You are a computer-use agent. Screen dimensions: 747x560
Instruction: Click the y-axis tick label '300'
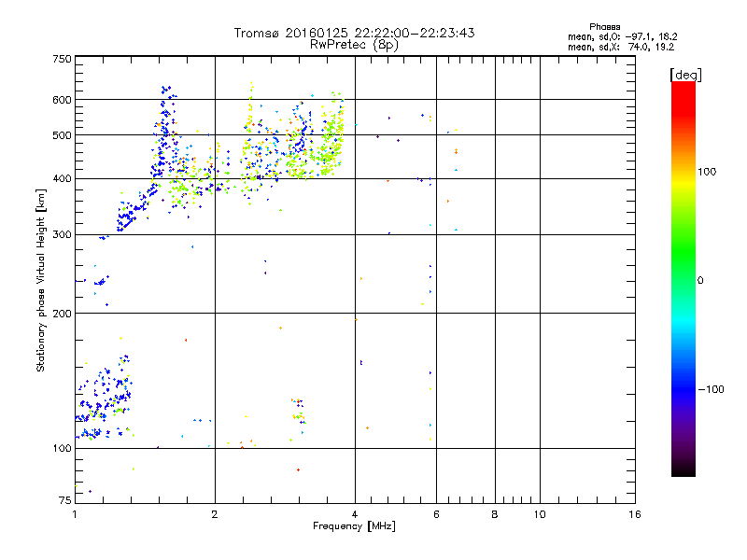pos(62,235)
